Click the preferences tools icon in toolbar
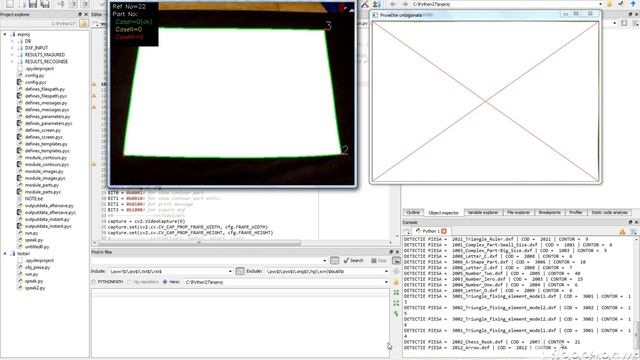Screen dimensions: 640x360 (x=365, y=4)
